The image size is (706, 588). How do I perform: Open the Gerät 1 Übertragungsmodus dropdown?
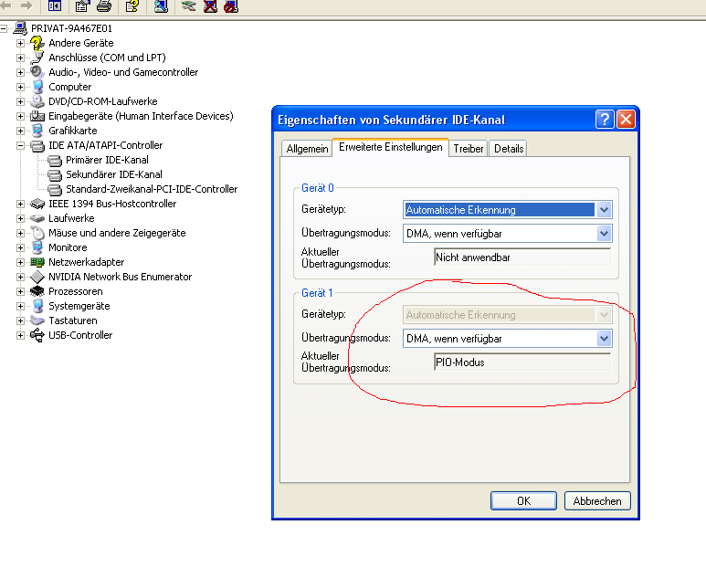(604, 339)
